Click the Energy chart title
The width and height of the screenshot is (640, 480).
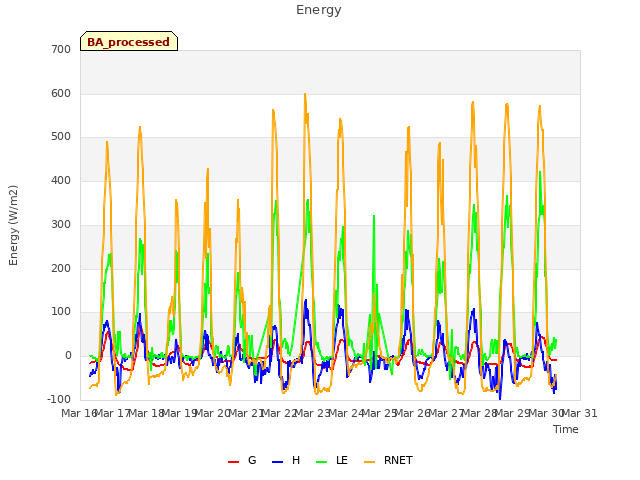tap(319, 10)
